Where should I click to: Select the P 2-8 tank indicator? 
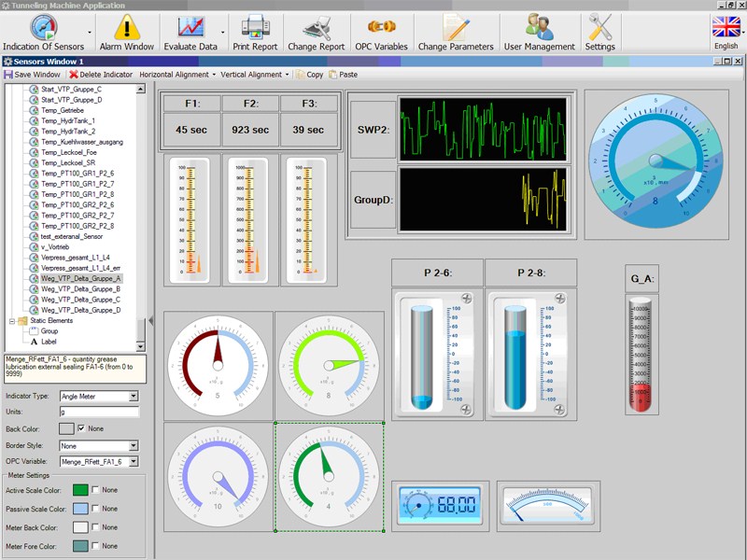(530, 354)
